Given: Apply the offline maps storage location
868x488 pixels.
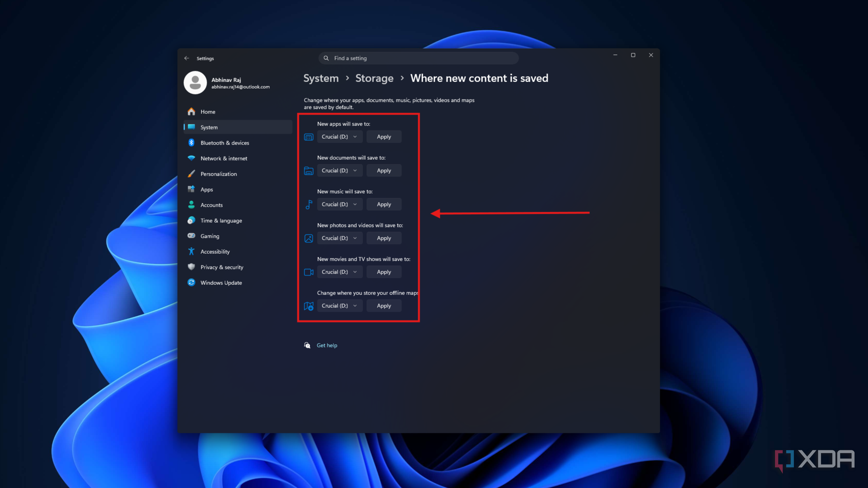Looking at the screenshot, I should (384, 306).
